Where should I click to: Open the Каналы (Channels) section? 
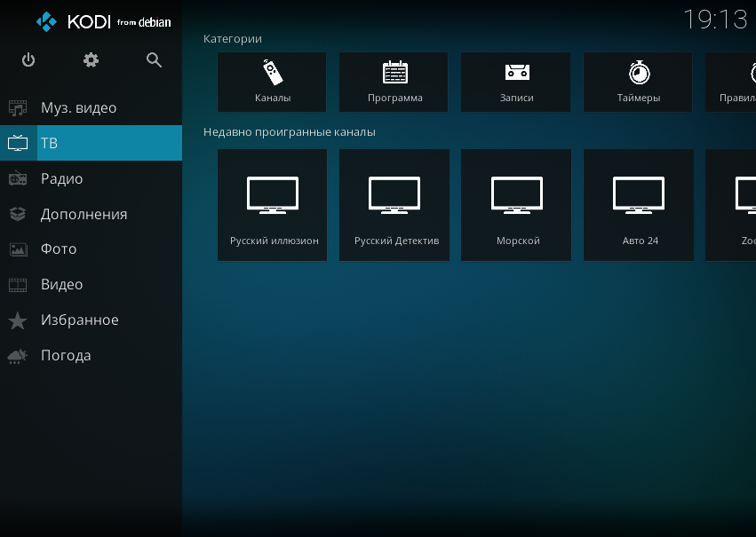pyautogui.click(x=272, y=82)
